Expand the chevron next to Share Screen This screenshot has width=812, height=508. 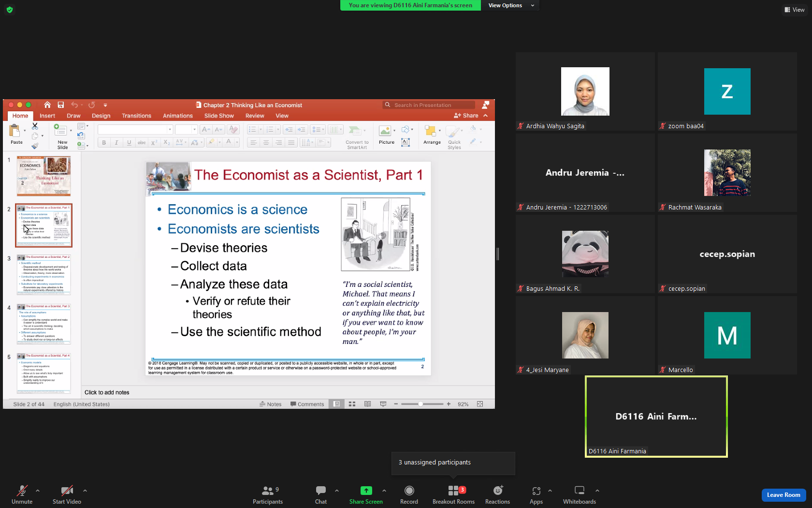click(384, 491)
